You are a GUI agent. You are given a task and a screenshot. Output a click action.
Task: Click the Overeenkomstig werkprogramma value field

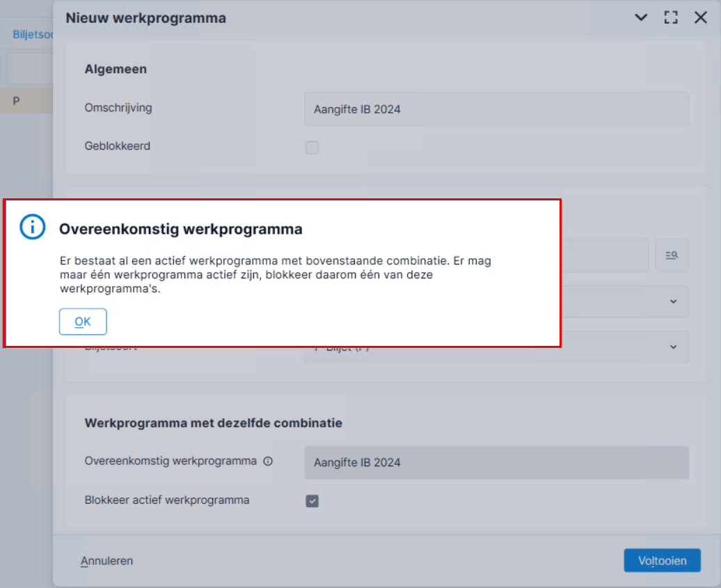[497, 463]
